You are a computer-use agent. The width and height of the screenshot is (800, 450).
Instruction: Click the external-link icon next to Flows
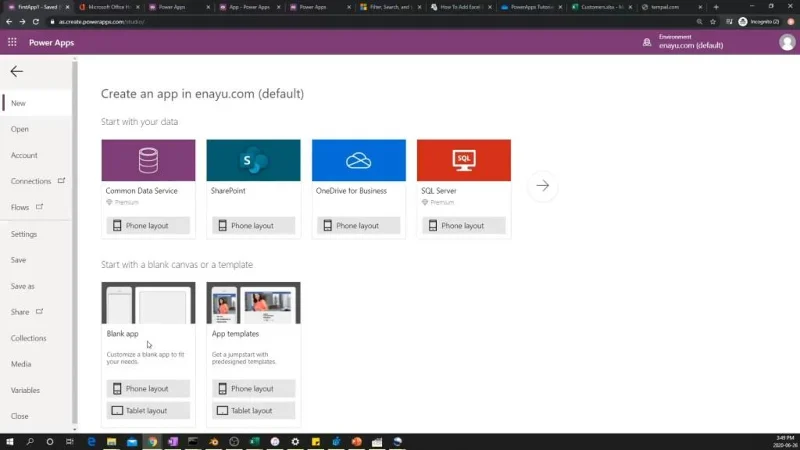click(39, 207)
